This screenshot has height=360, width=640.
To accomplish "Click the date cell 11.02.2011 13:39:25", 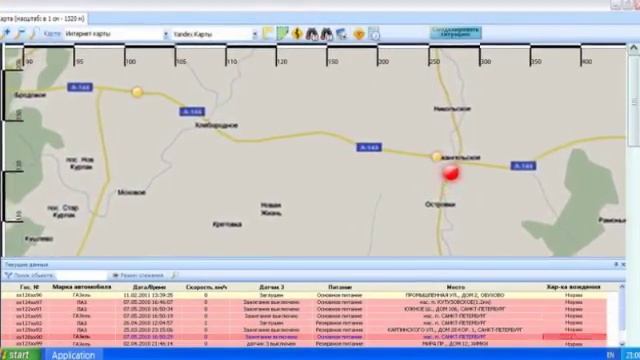I will pos(148,295).
